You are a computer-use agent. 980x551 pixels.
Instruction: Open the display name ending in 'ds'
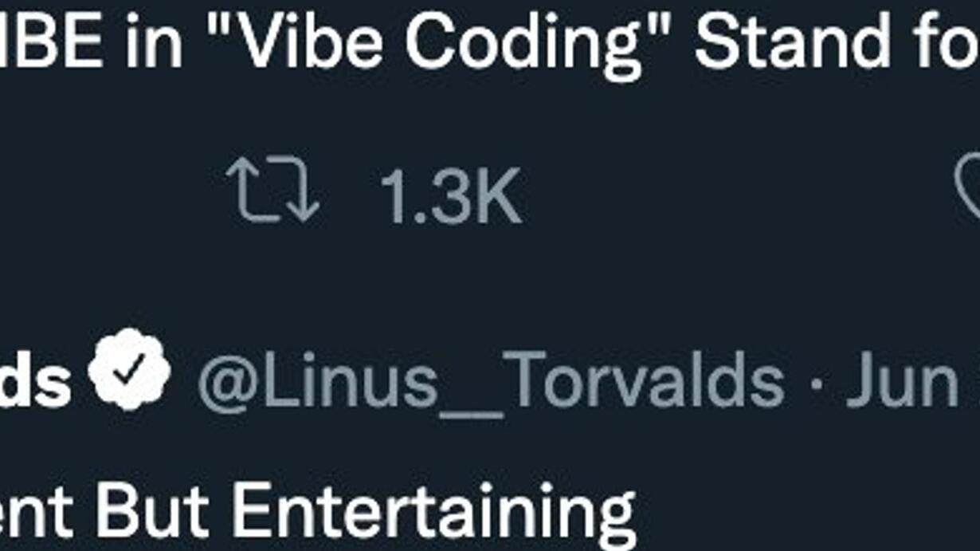point(35,380)
